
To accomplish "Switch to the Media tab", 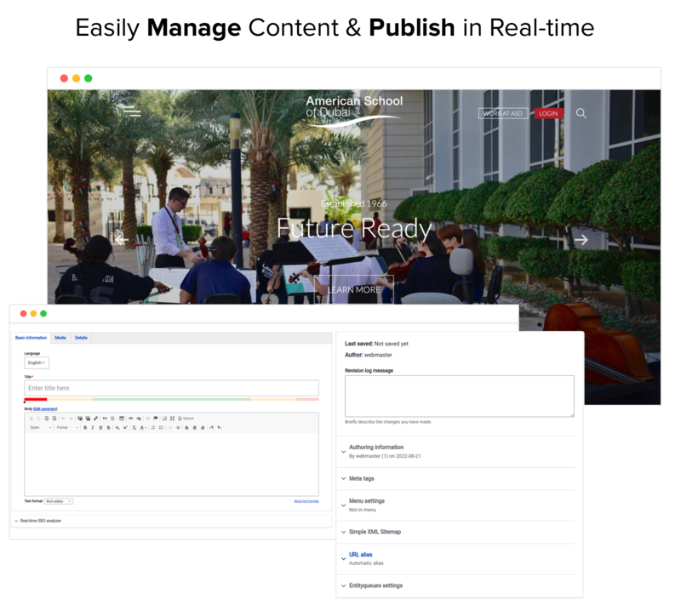I will (60, 338).
